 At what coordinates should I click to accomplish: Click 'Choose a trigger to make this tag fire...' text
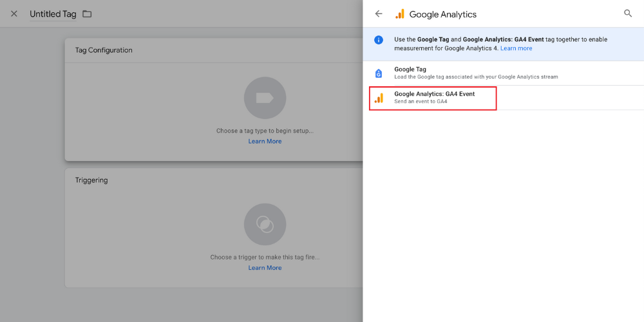[x=265, y=258]
